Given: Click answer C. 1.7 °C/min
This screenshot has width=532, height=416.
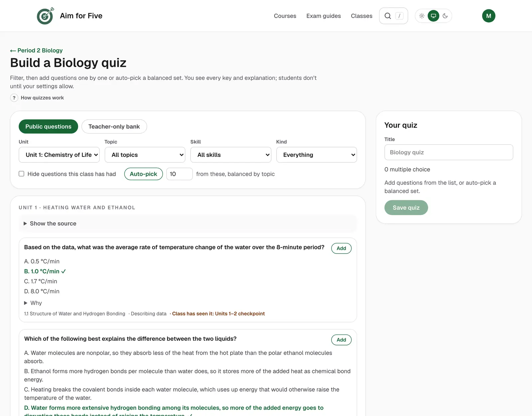Looking at the screenshot, I should [41, 281].
